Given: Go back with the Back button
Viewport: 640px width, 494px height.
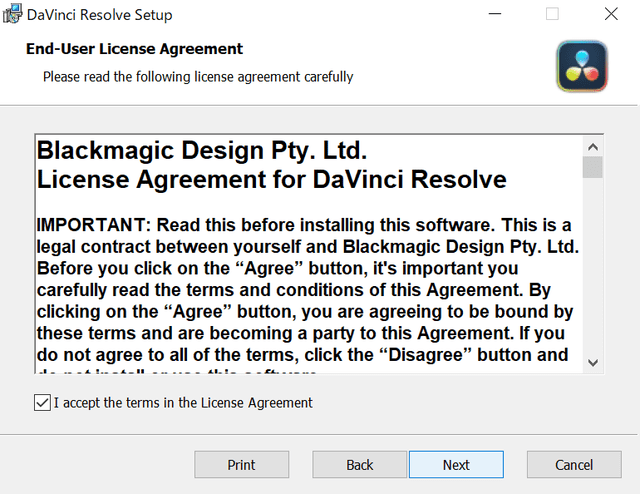Looking at the screenshot, I should 360,465.
